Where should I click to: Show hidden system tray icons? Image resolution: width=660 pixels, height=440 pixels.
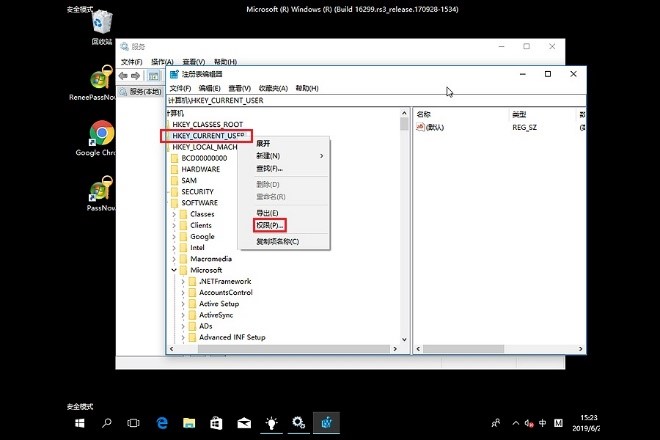click(x=516, y=423)
